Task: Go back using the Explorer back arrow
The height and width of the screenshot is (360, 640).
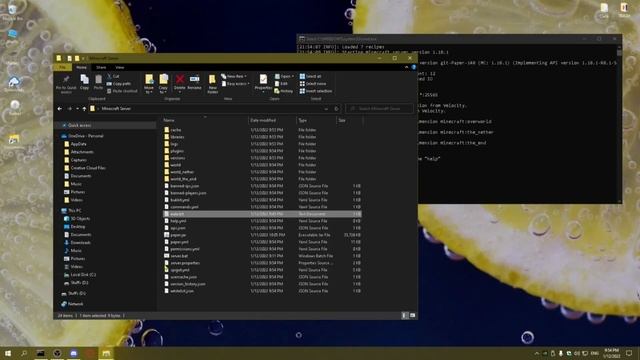Action: pos(60,109)
